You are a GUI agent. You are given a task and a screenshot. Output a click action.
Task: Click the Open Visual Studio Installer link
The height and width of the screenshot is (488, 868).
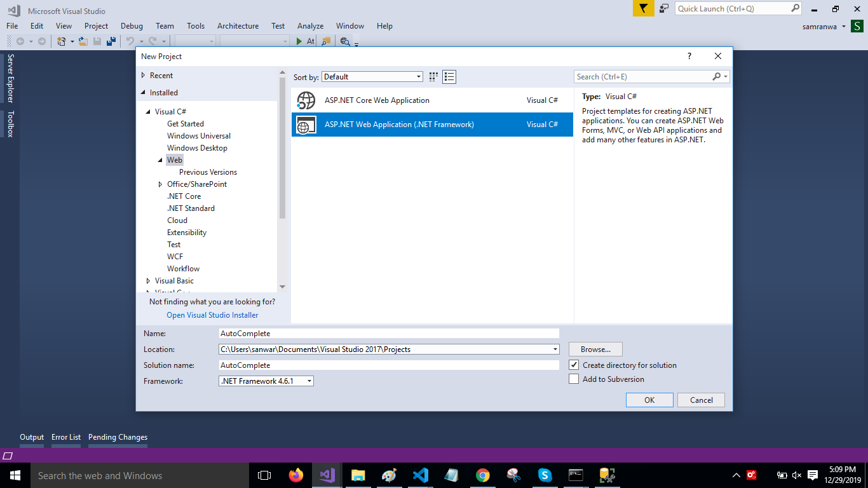(x=212, y=315)
